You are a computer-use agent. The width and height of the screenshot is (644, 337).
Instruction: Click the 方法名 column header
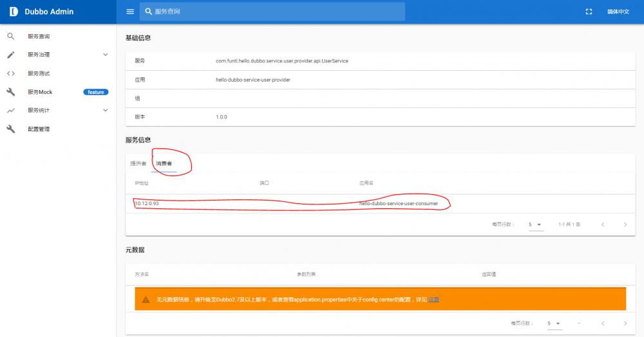click(142, 274)
